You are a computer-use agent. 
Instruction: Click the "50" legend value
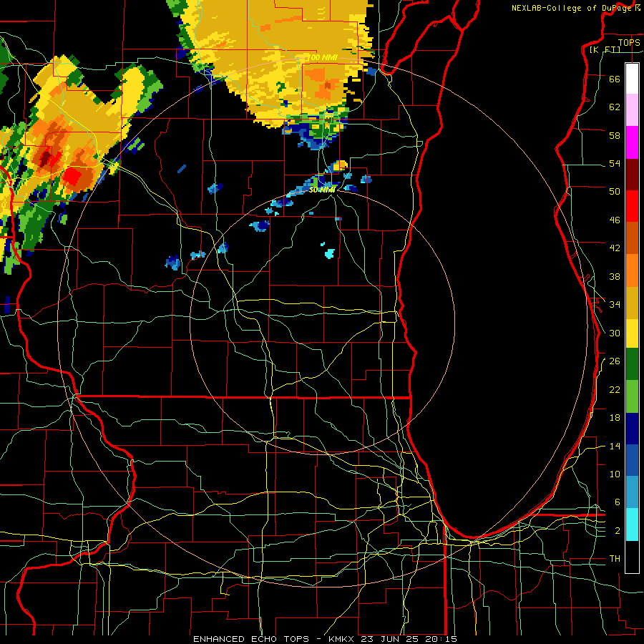[615, 191]
